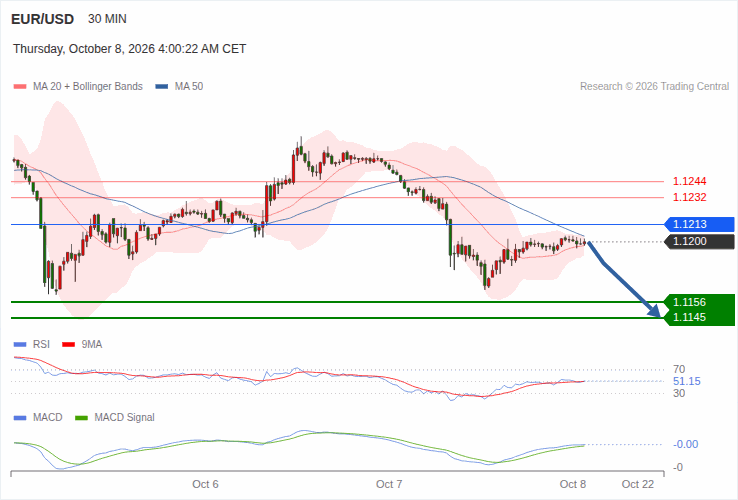This screenshot has height=500, width=738.
Task: Click the MA 20 + Bollinger Bands legend text
Action: pos(88,87)
